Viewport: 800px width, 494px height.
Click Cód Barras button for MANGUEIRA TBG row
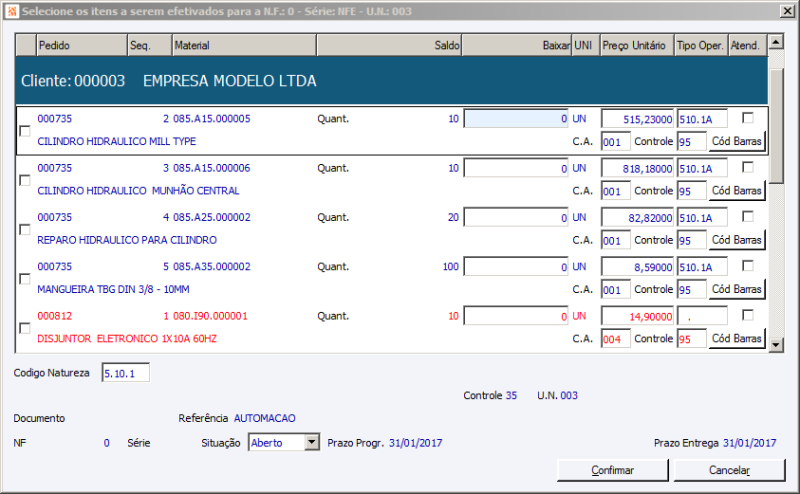737,289
